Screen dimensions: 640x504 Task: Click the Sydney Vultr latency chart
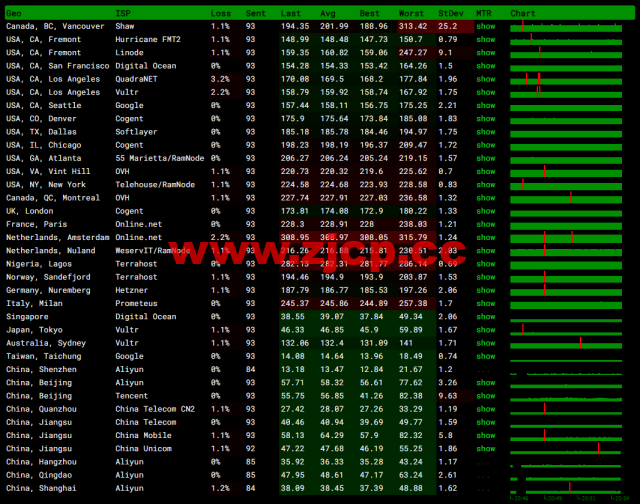point(566,343)
